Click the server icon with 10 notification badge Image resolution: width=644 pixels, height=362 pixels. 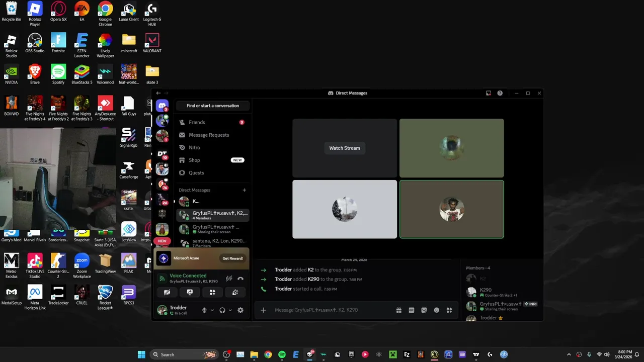click(x=162, y=154)
